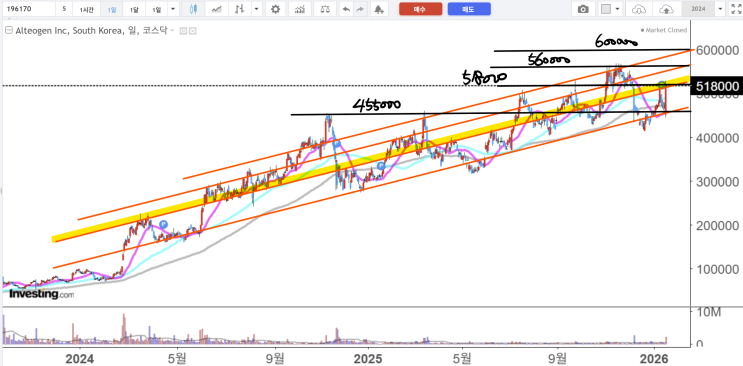Add an alert using the bell icon
The height and width of the screenshot is (366, 743).
click(378, 9)
